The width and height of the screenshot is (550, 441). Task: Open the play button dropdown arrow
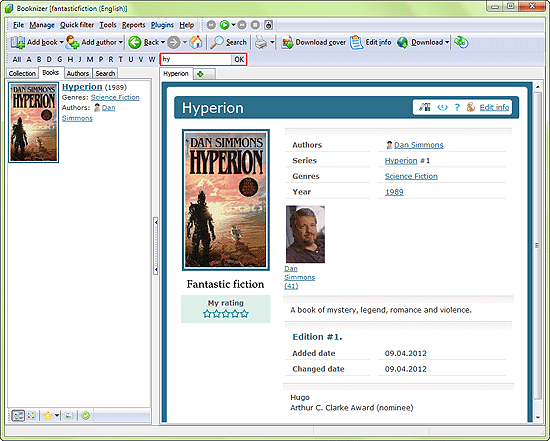(x=233, y=25)
